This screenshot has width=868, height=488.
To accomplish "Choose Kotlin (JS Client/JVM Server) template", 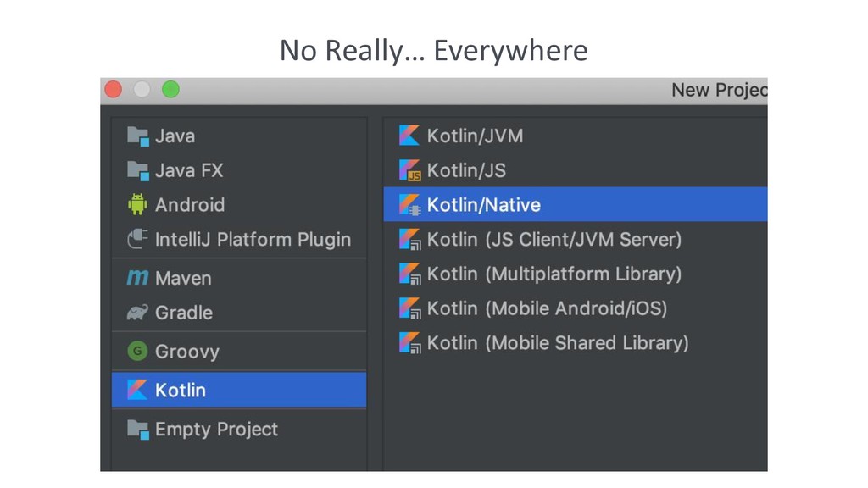I will pos(576,239).
